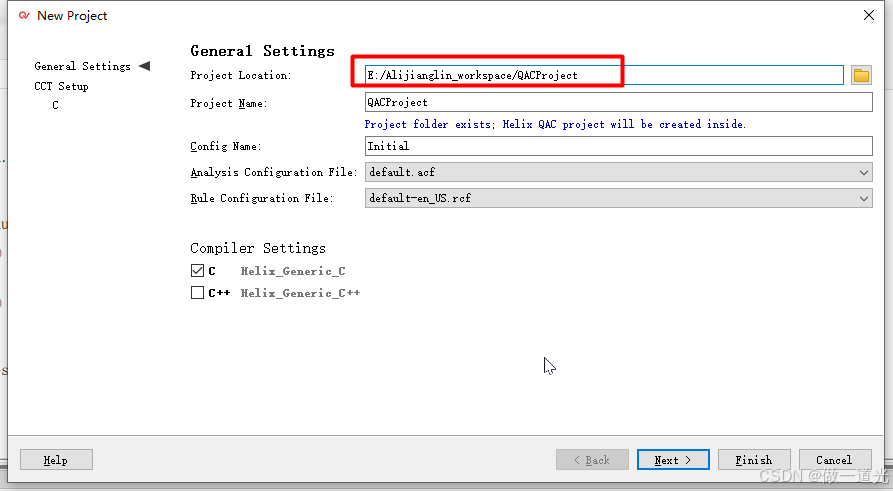Click the Project Location label
Image resolution: width=893 pixels, height=491 pixels.
[241, 75]
